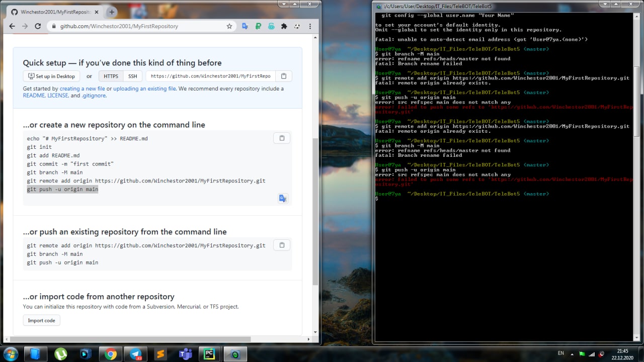Viewport: 644px width, 362px height.
Task: Open the Google Translate extension in toolbar
Action: click(x=245, y=26)
